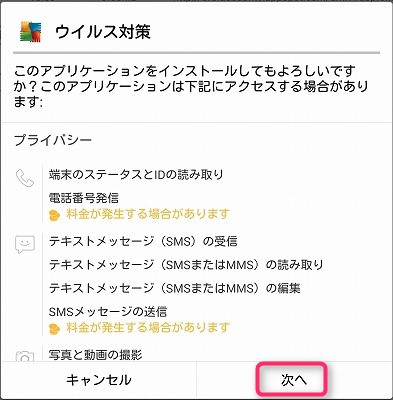393x400 pixels.
Task: Click the install confirmation message text
Action: [x=191, y=87]
